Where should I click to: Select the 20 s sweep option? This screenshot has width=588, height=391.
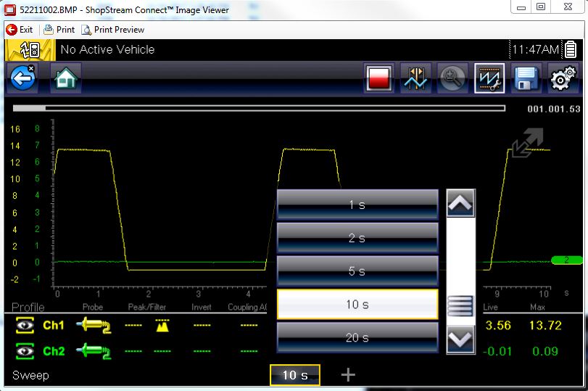tap(357, 337)
